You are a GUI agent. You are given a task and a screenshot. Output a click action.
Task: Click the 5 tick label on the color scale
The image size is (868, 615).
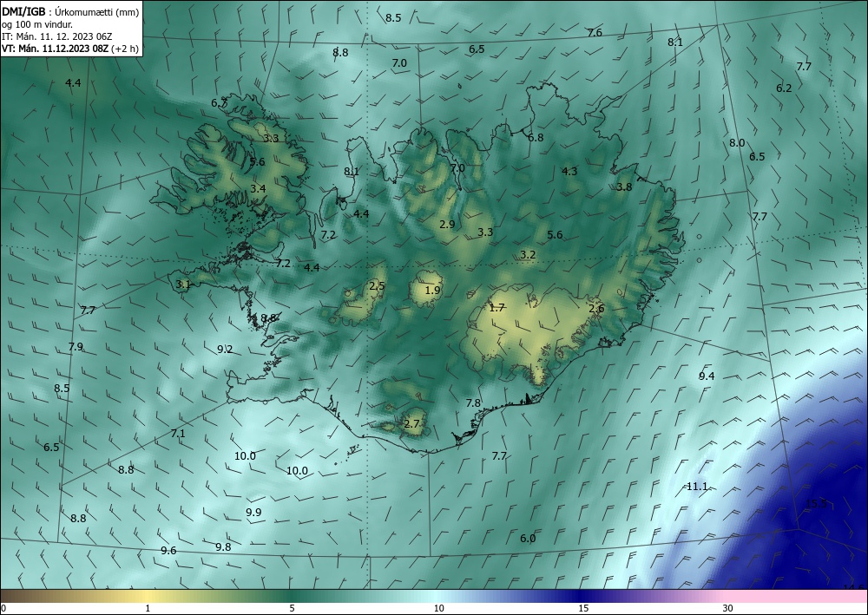tap(292, 608)
